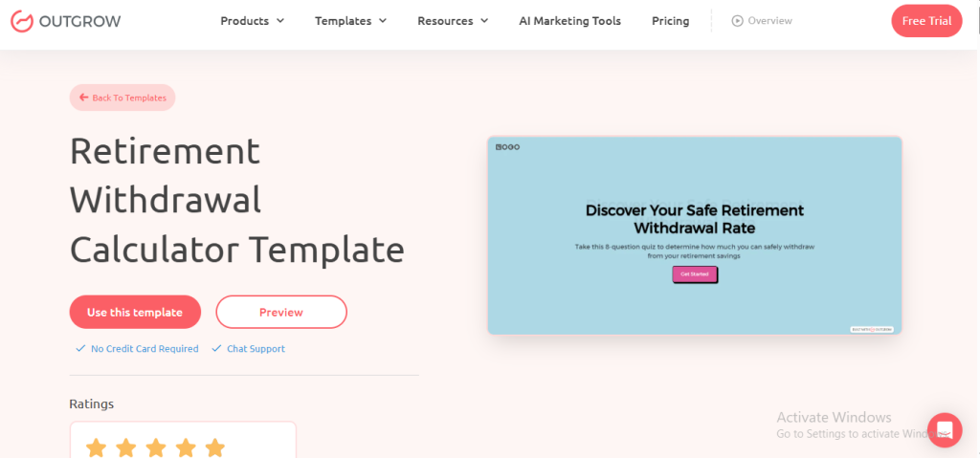The width and height of the screenshot is (980, 458).
Task: Click the back arrow icon
Action: pos(84,98)
